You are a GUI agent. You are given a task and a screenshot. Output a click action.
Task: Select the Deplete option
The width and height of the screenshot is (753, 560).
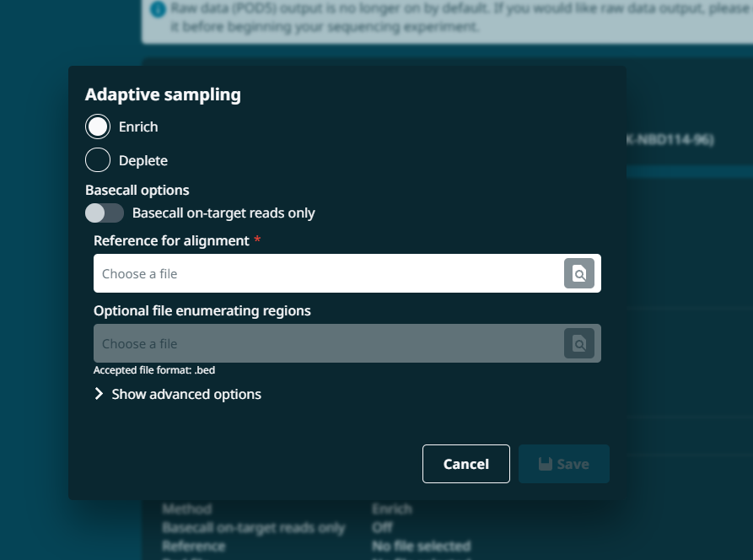point(97,159)
